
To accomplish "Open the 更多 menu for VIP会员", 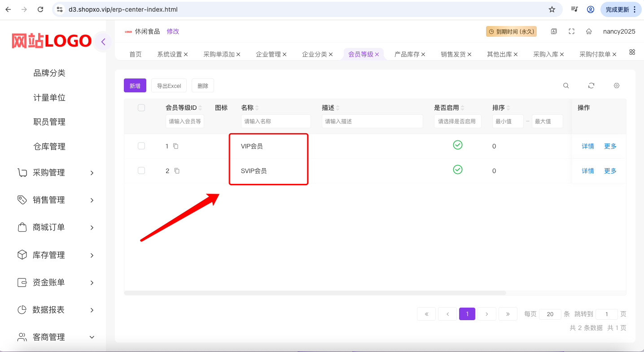I will tap(610, 146).
